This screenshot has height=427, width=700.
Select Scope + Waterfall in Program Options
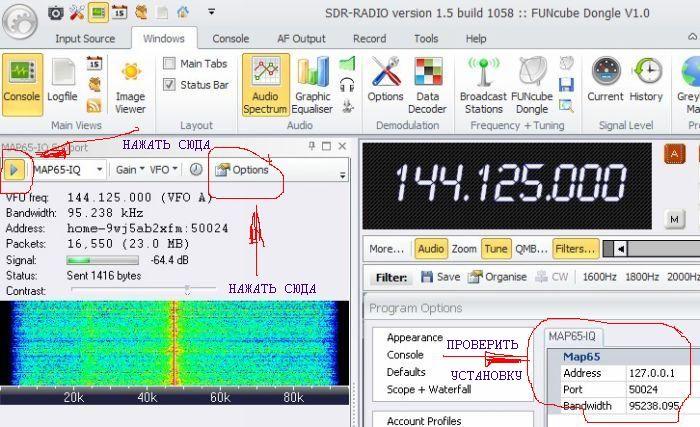tap(429, 389)
